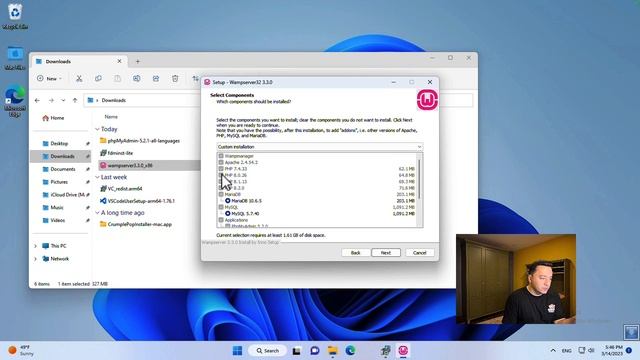Select the Downloads tab in Explorer
Viewport: 640px width, 360px height.
click(x=78, y=61)
